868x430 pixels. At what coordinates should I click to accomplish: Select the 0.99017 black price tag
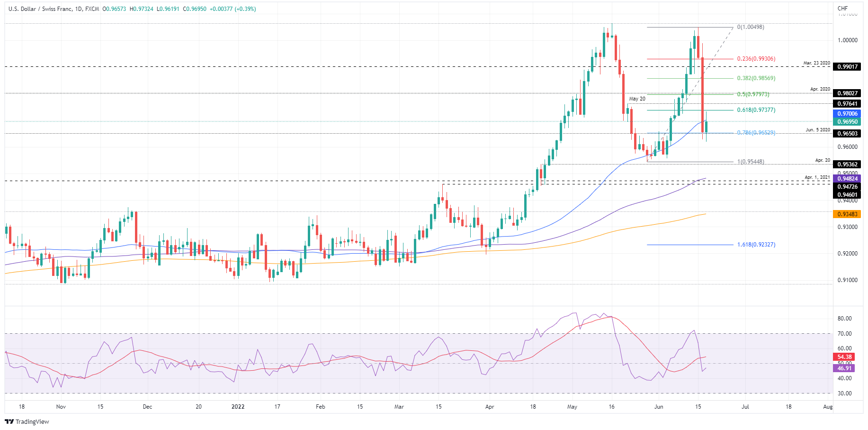tap(847, 67)
